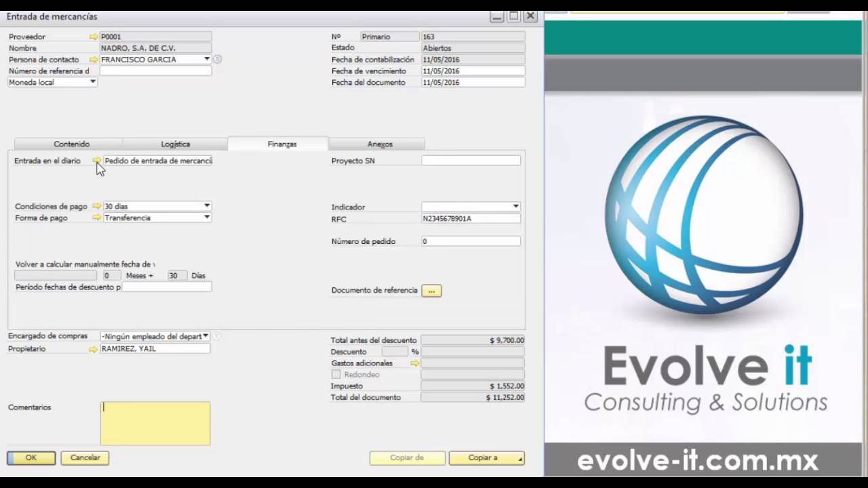Click the OK button

tap(31, 457)
